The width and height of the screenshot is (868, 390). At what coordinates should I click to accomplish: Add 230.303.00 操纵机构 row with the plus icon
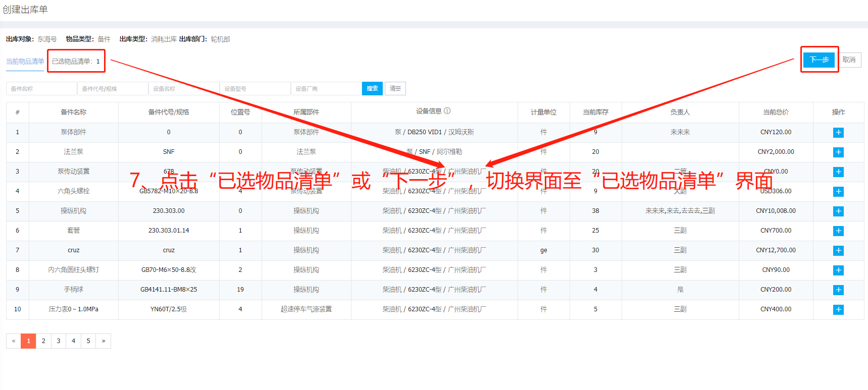(838, 211)
